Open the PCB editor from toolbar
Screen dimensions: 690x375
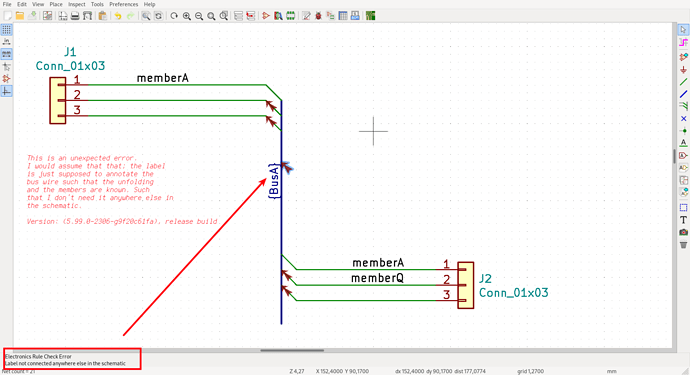(x=371, y=16)
